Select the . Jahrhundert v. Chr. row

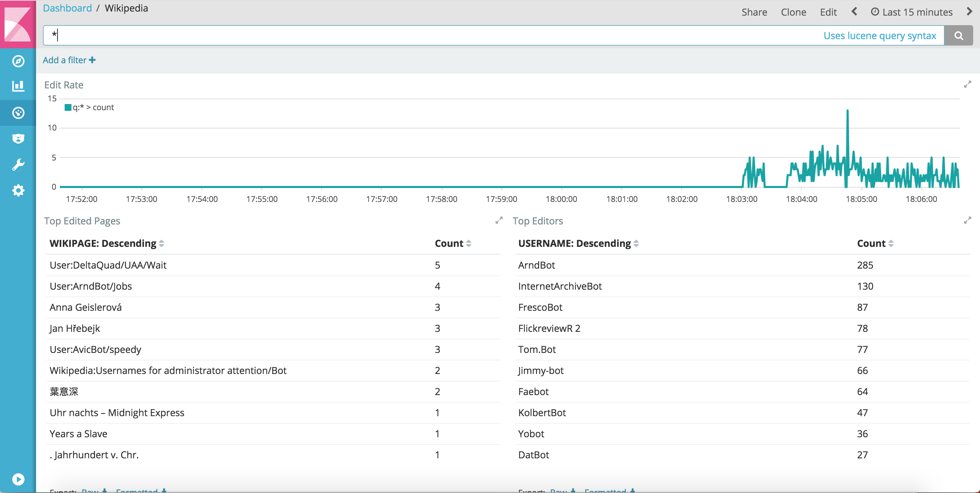click(274, 455)
